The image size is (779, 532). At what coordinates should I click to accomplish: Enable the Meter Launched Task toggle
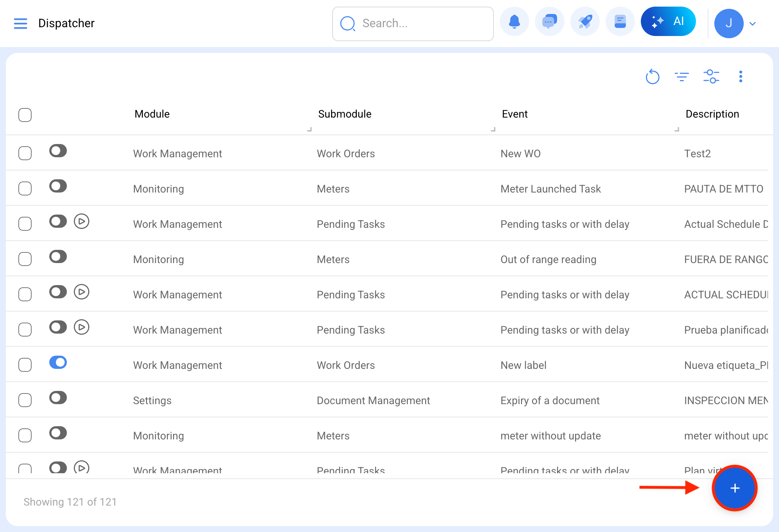58,186
